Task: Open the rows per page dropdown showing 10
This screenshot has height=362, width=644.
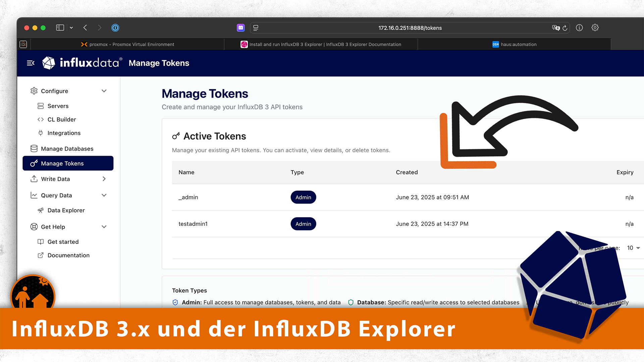Action: pyautogui.click(x=634, y=248)
